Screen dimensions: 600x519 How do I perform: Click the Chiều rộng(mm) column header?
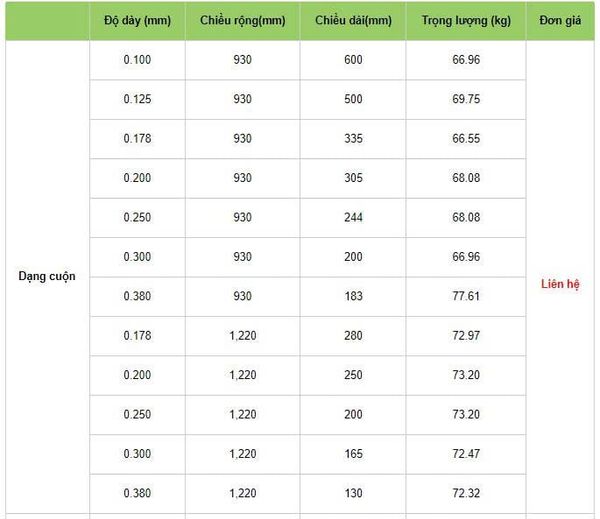coord(242,21)
